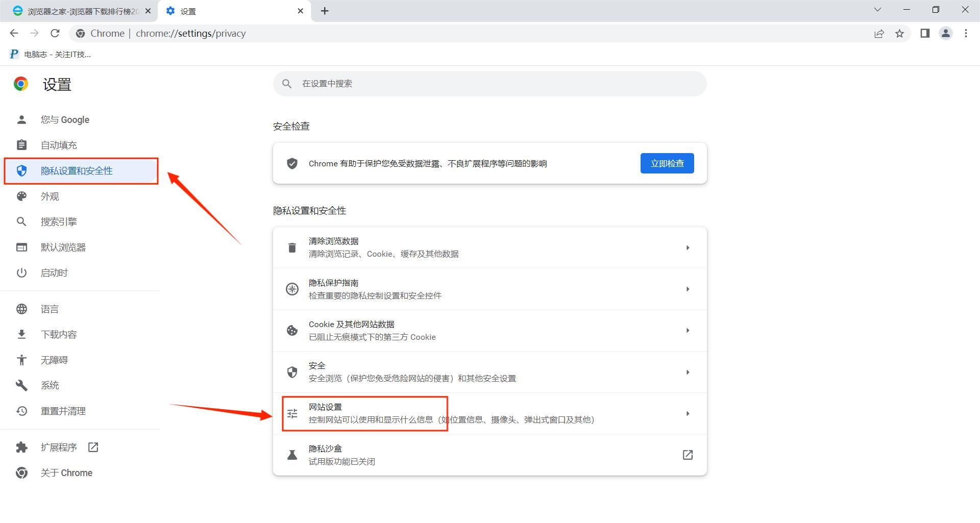
Task: Open the 电脑志 bookmark
Action: [x=51, y=55]
